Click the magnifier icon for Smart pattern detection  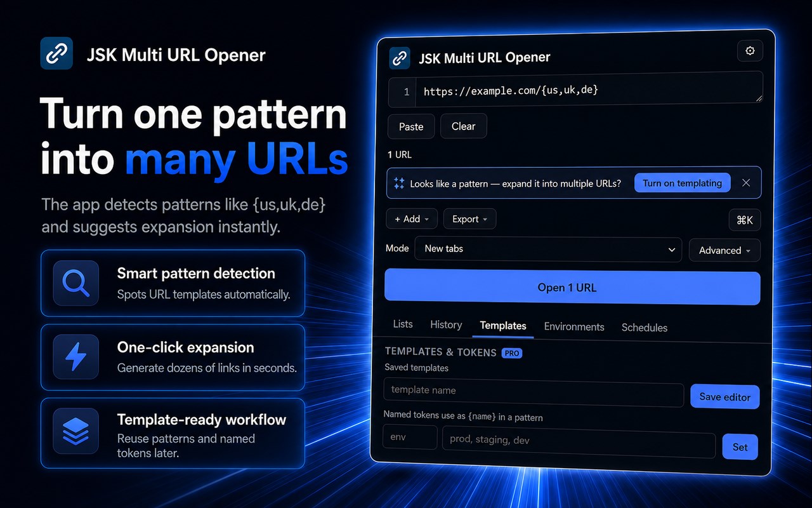click(x=76, y=283)
